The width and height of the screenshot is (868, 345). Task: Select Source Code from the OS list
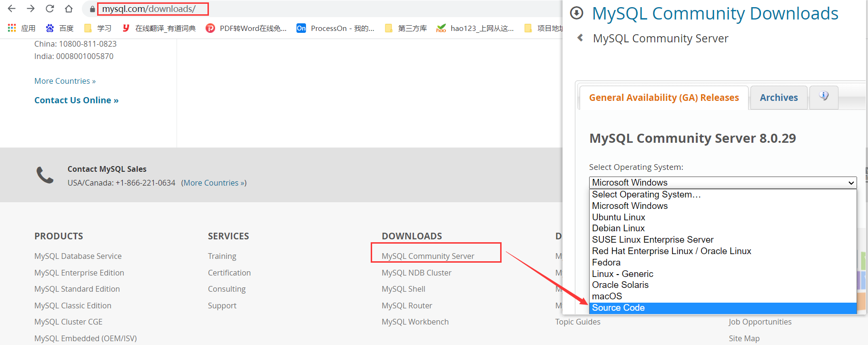[x=723, y=308]
